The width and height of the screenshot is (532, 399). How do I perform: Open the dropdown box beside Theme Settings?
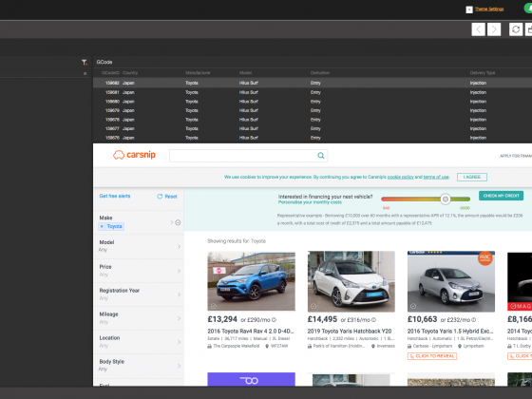(469, 9)
